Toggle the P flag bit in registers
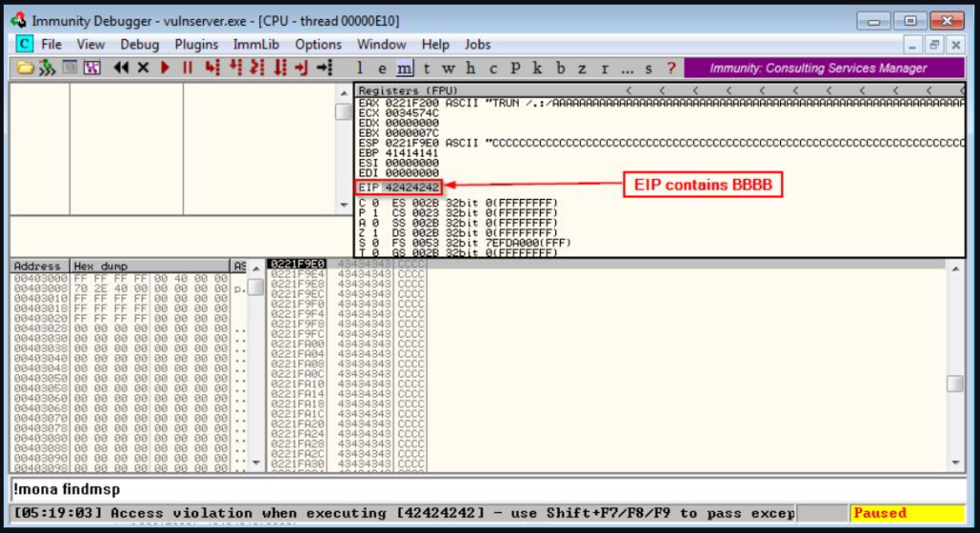This screenshot has height=533, width=980. [373, 212]
